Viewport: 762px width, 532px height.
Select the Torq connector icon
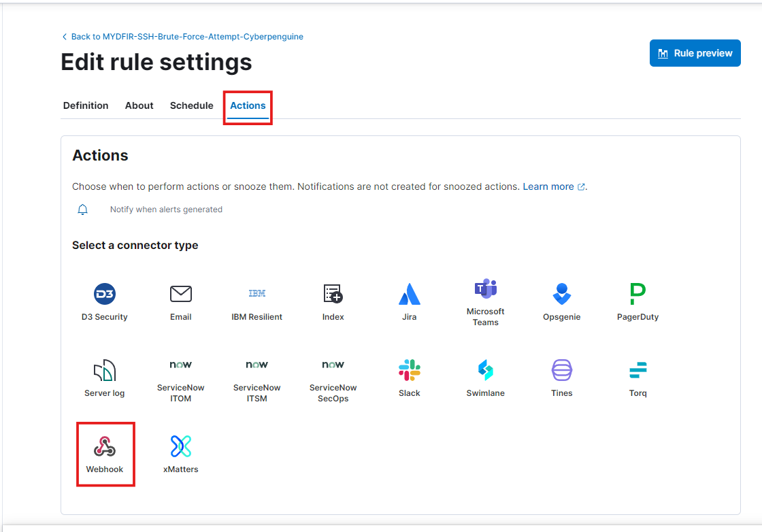637,370
